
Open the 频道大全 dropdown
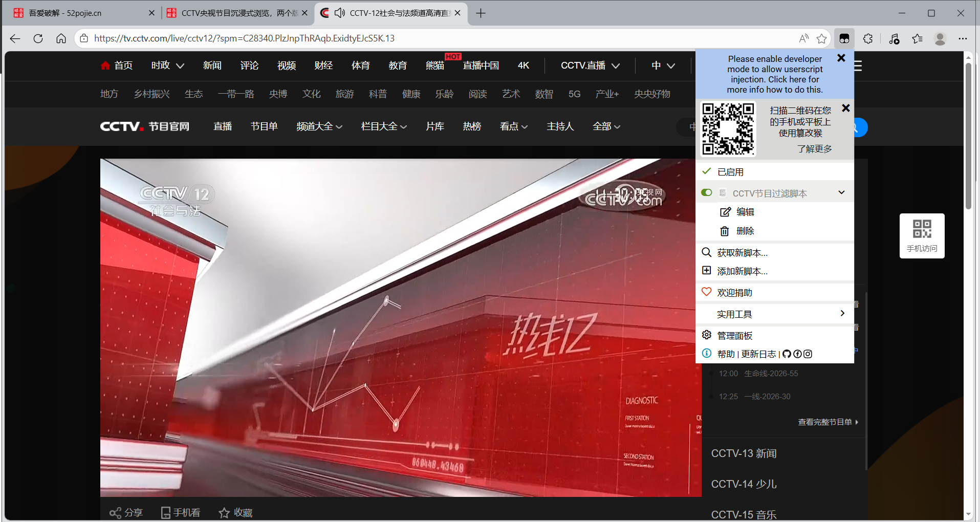[319, 126]
